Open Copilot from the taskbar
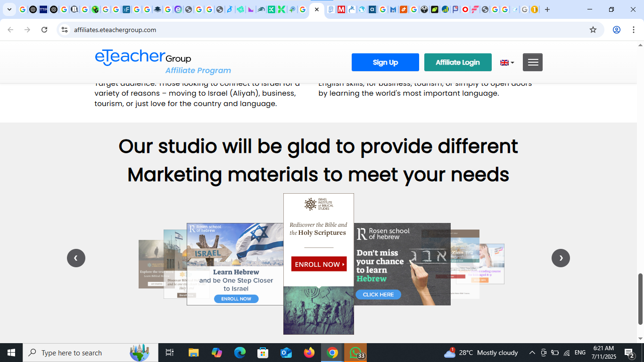The width and height of the screenshot is (644, 362). pyautogui.click(x=217, y=353)
